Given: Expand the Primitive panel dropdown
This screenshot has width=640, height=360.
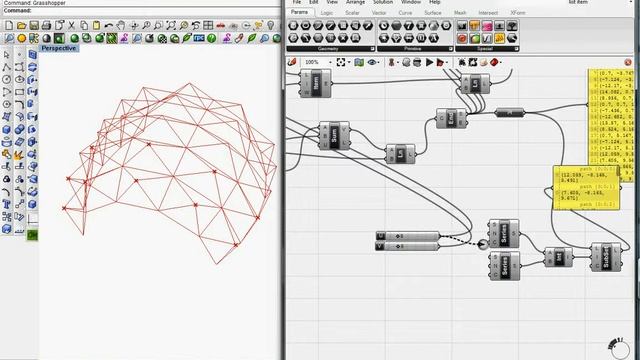Looking at the screenshot, I should point(451,49).
